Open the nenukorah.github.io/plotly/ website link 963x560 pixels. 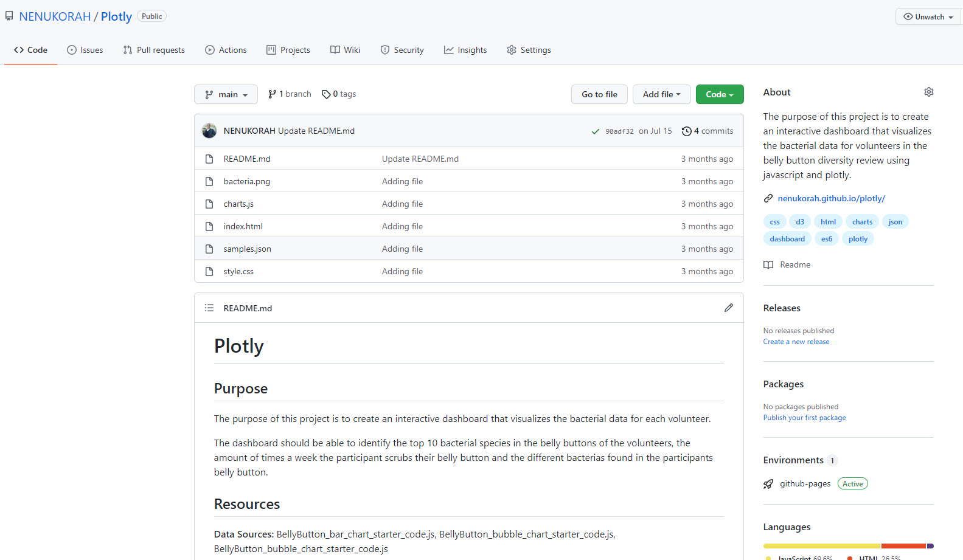[831, 198]
